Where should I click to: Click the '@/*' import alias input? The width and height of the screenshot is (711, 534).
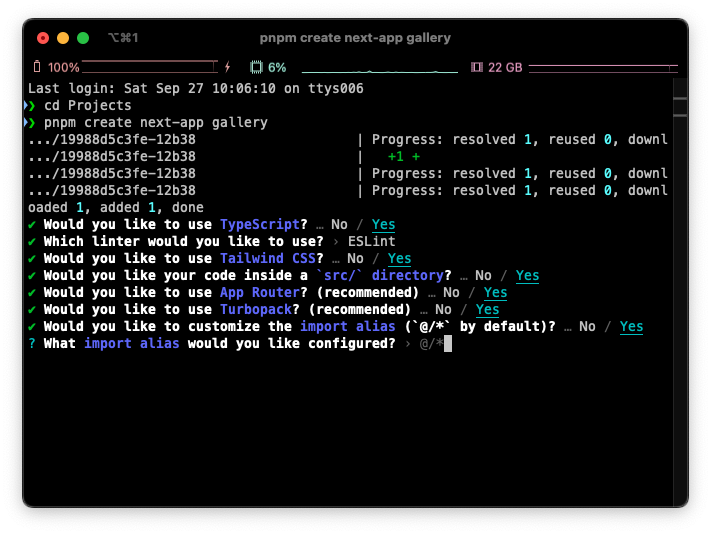(432, 344)
